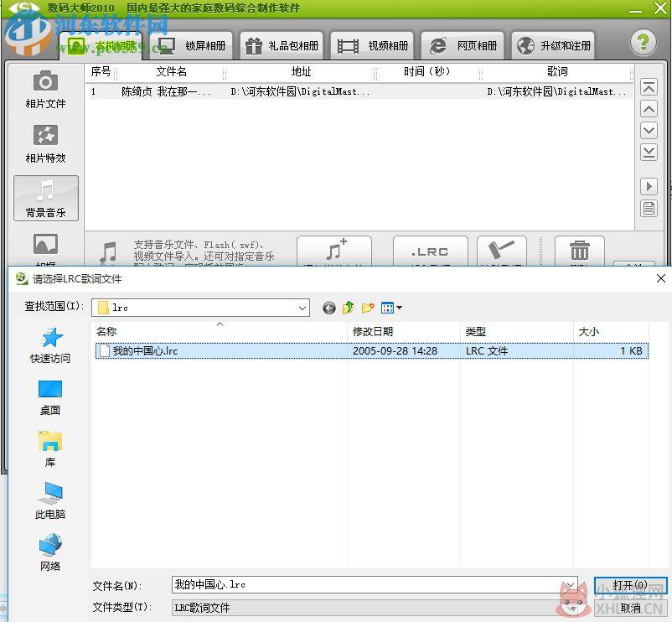The image size is (672, 622).
Task: Open help with the question mark icon
Action: [x=643, y=43]
